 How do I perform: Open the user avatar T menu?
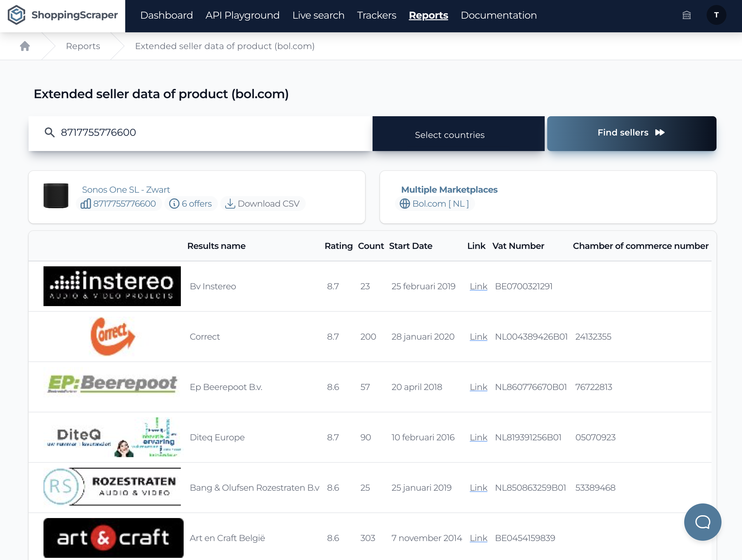[716, 15]
